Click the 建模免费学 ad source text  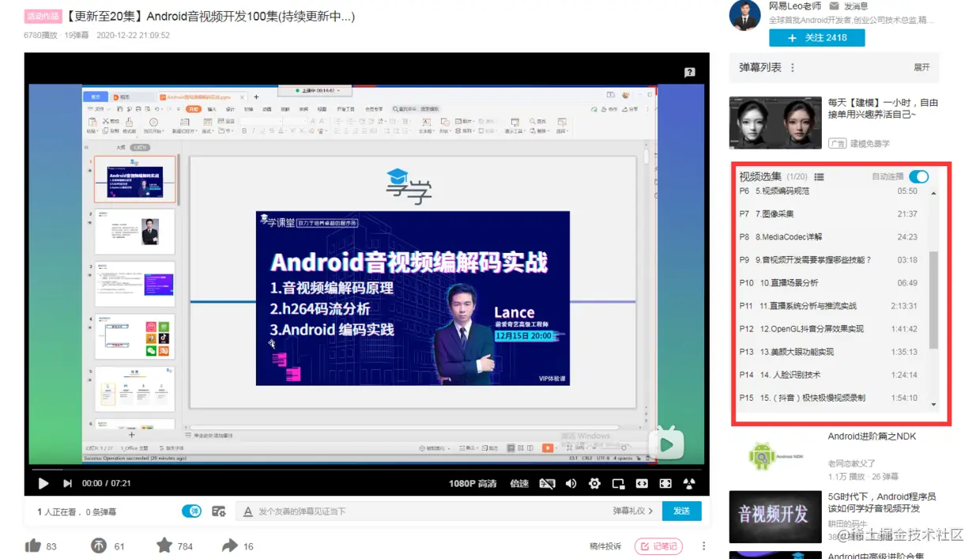[869, 144]
